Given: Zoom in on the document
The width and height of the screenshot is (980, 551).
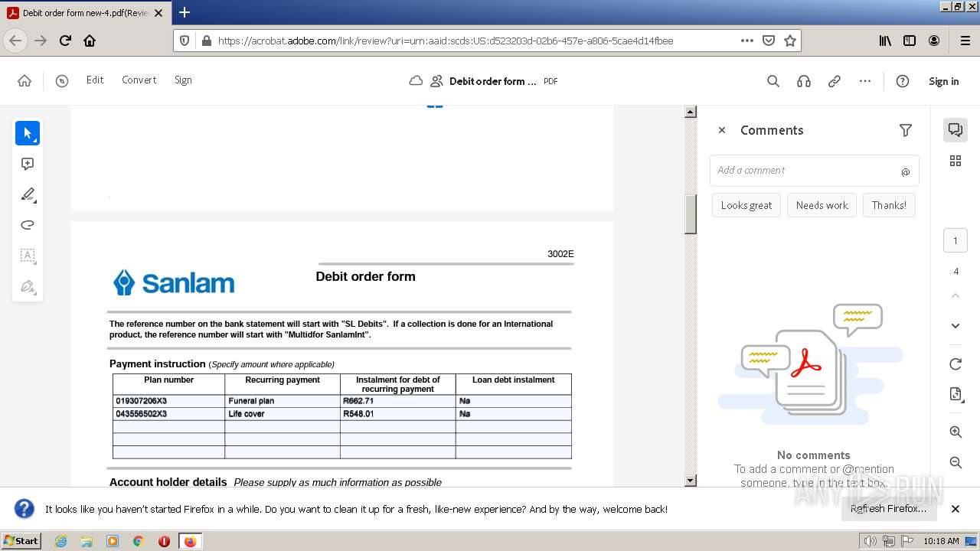Looking at the screenshot, I should (955, 432).
